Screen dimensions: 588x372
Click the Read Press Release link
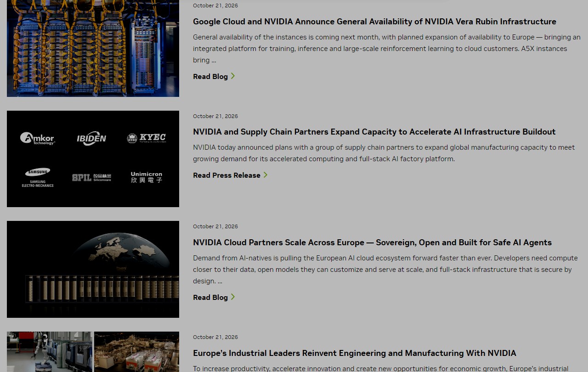click(226, 175)
